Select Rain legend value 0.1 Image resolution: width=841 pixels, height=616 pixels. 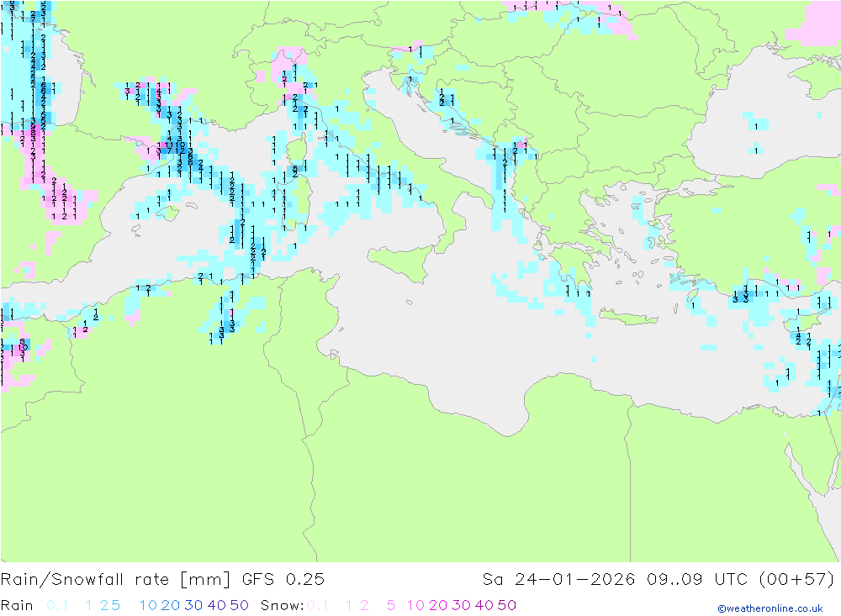point(57,605)
